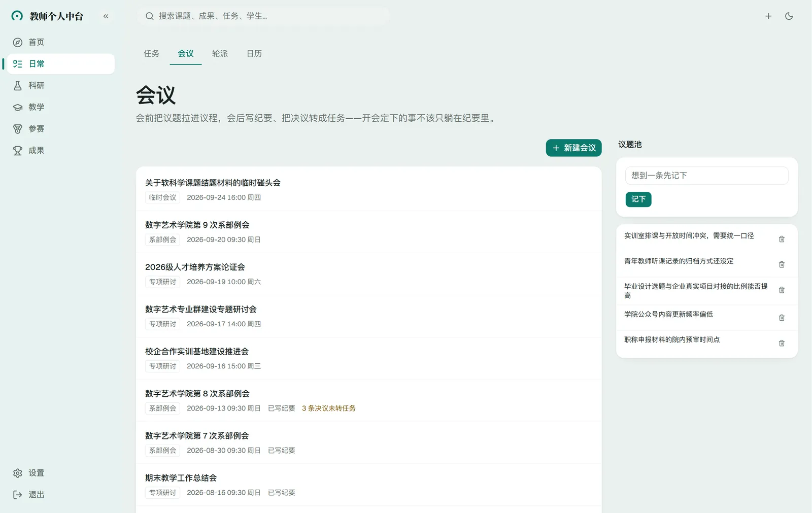Screen dimensions: 812x513
Task: Open 教学 section in sidebar
Action: click(61, 107)
